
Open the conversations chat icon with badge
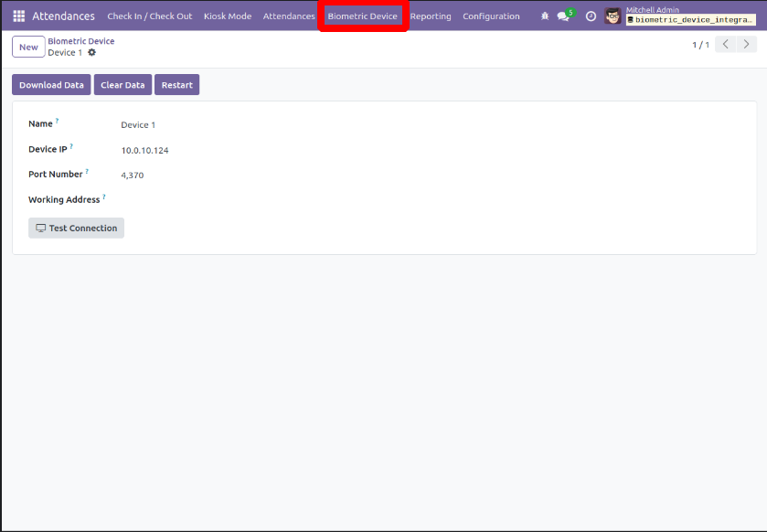[x=564, y=16]
